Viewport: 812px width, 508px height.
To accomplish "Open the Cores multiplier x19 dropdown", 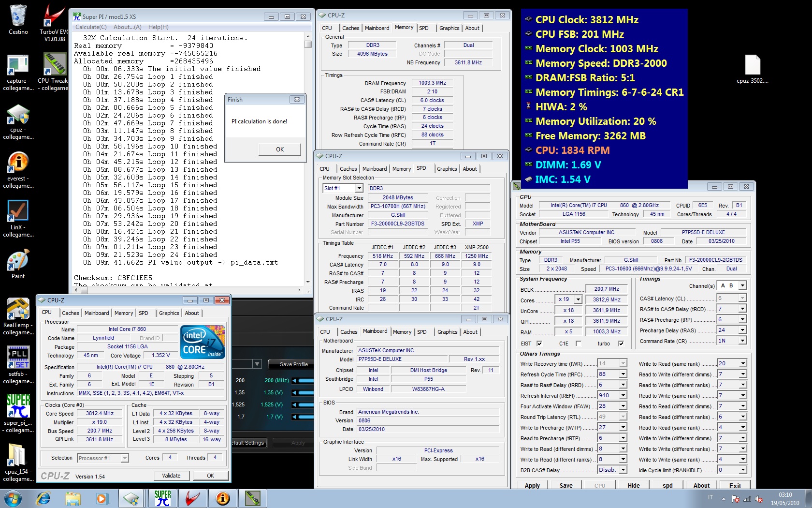I will coord(578,299).
